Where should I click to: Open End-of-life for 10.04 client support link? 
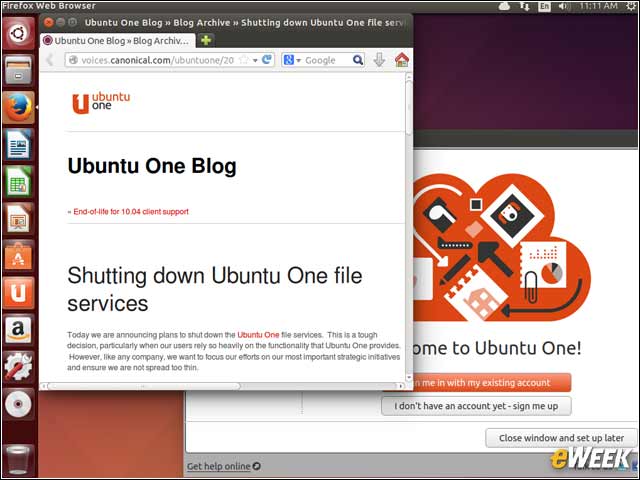[x=131, y=211]
